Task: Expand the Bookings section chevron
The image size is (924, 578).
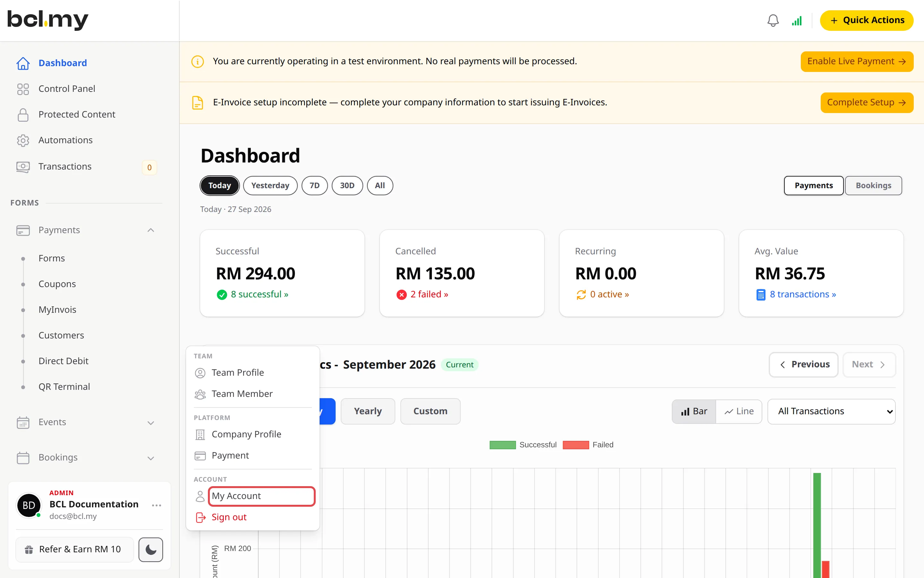Action: click(x=150, y=458)
